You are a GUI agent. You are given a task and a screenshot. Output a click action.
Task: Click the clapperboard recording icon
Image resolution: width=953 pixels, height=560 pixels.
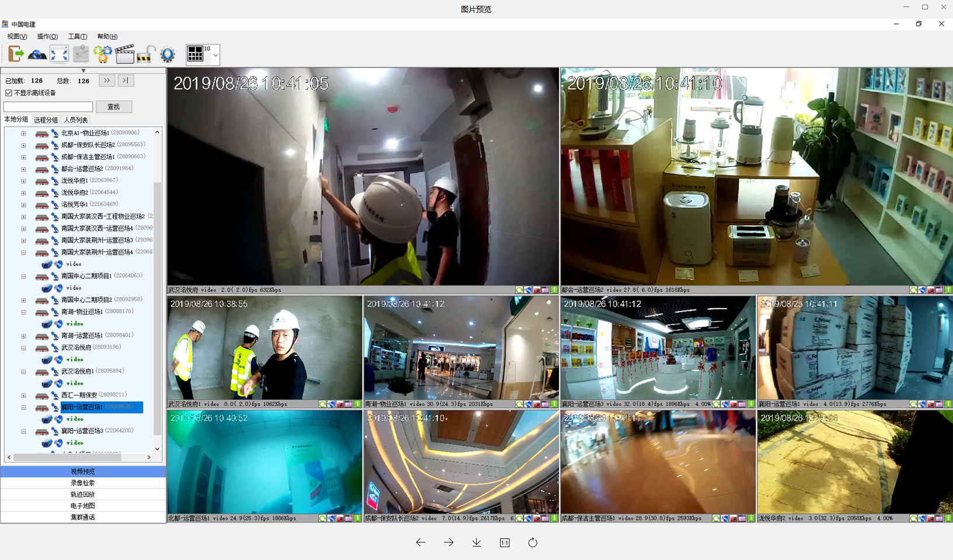click(124, 54)
